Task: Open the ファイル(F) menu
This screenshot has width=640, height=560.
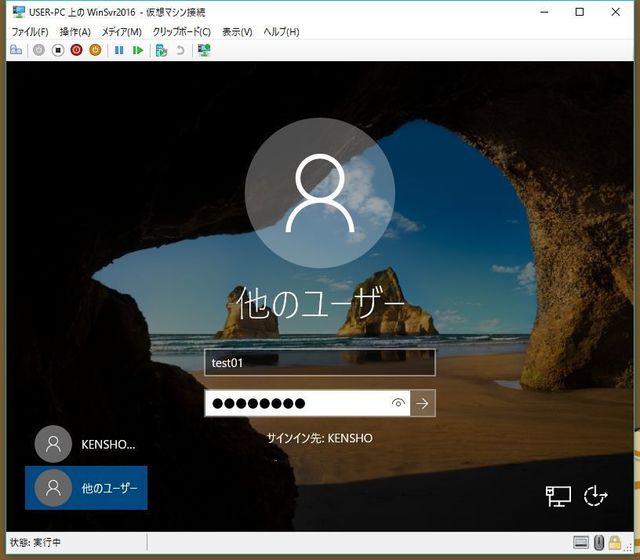Action: (x=29, y=32)
